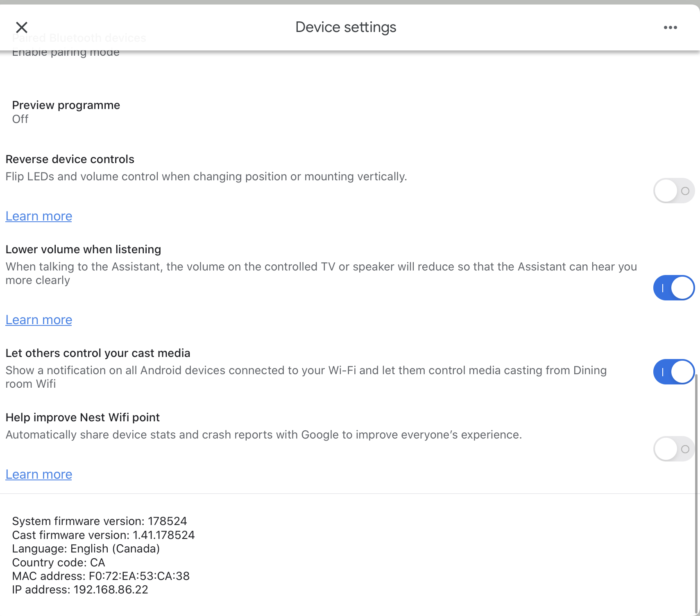Viewport: 700px width, 616px height.
Task: Enable Help improve Nest Wifi point switch
Action: coord(674,449)
